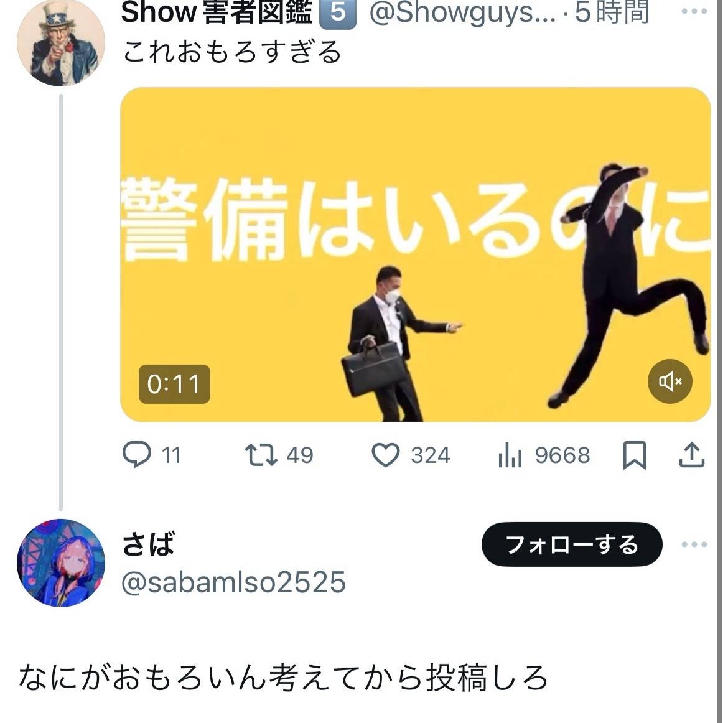Screen dimensions: 728x723
Task: Tap the retweet arrows icon
Action: tap(261, 455)
